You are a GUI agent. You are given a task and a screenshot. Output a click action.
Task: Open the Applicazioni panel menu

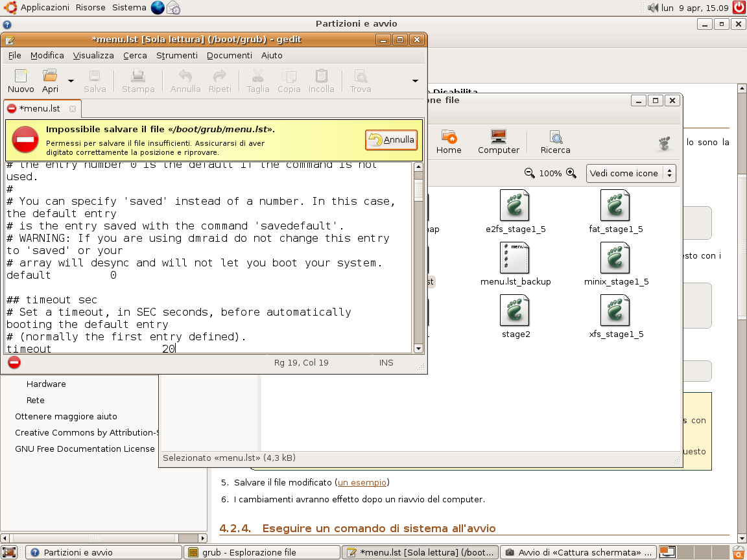(x=45, y=8)
